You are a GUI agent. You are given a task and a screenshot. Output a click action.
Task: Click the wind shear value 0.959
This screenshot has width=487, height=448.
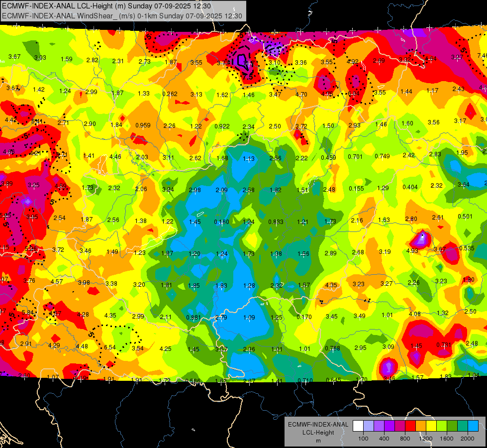[143, 125]
